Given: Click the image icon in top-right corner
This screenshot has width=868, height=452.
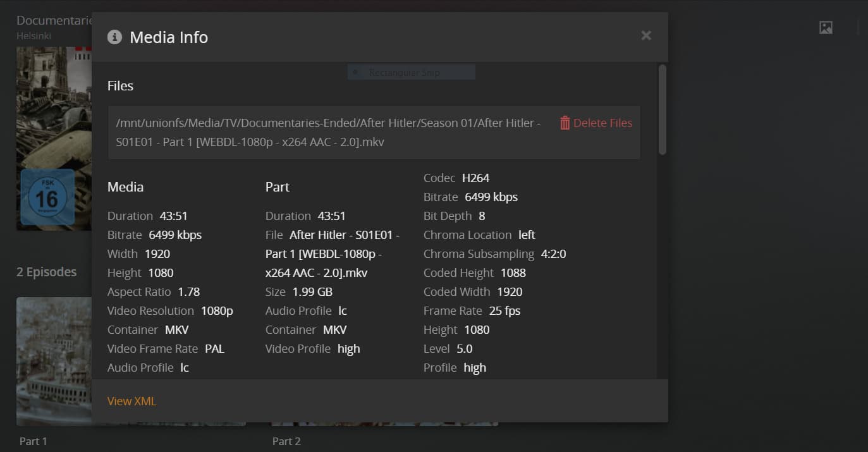Looking at the screenshot, I should click(x=826, y=27).
